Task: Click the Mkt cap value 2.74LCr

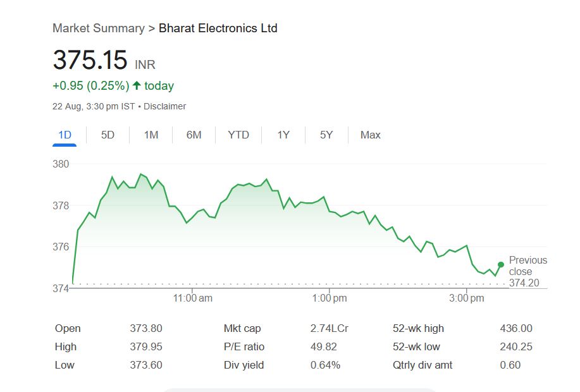Action: click(x=330, y=328)
